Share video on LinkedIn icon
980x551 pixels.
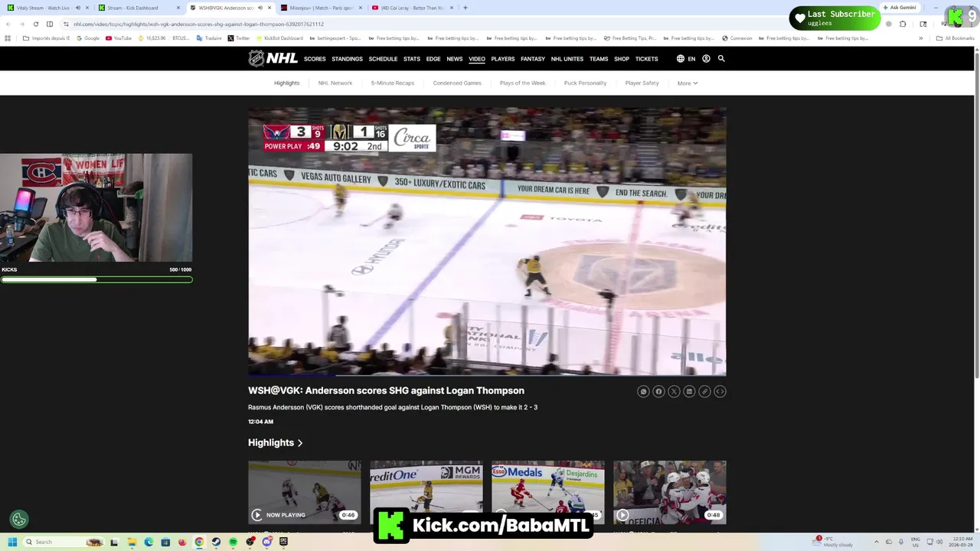[x=689, y=391]
